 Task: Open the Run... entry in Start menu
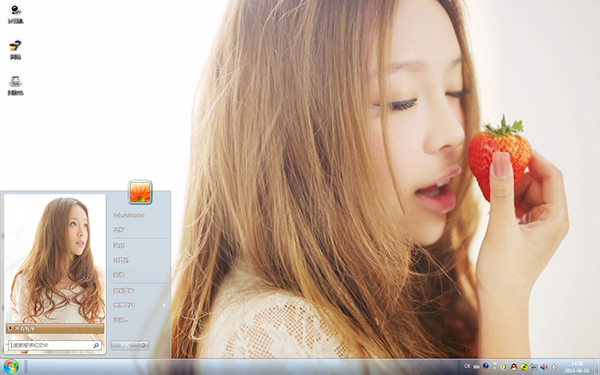120,320
